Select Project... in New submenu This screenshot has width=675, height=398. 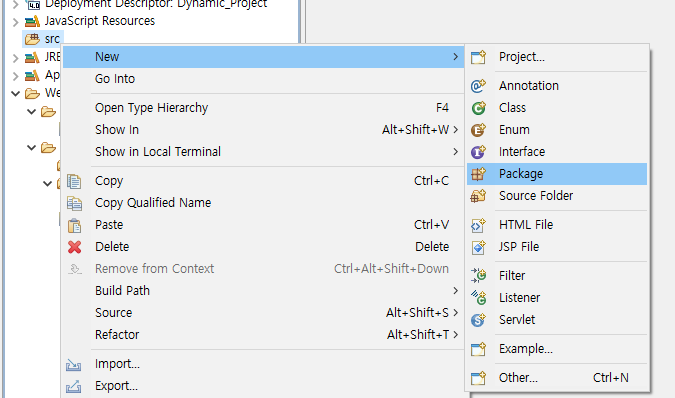tap(557, 57)
